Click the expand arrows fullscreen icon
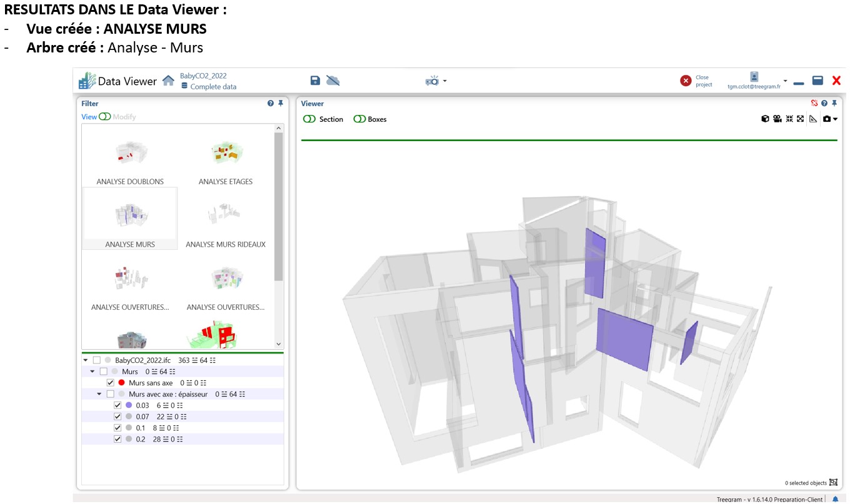This screenshot has height=504, width=850. point(800,119)
